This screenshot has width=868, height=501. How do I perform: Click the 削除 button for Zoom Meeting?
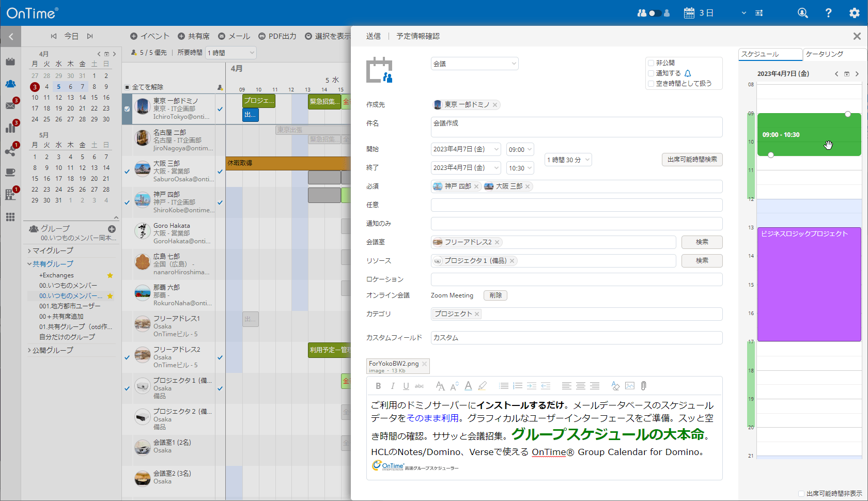tap(495, 295)
